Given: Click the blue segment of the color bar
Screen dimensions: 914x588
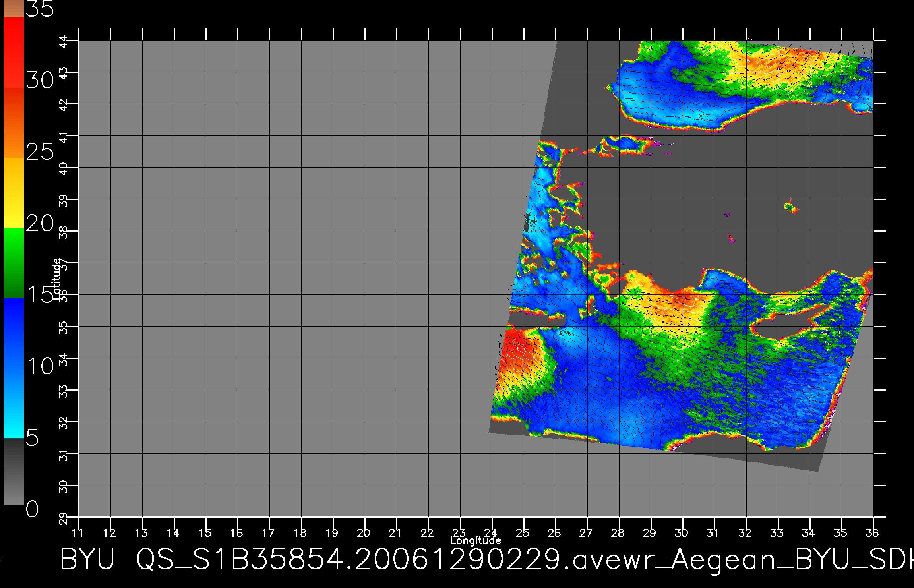Looking at the screenshot, I should [x=14, y=368].
